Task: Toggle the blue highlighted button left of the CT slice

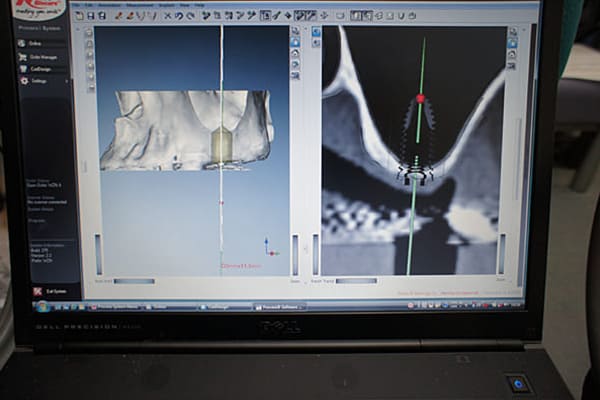Action: (x=316, y=32)
